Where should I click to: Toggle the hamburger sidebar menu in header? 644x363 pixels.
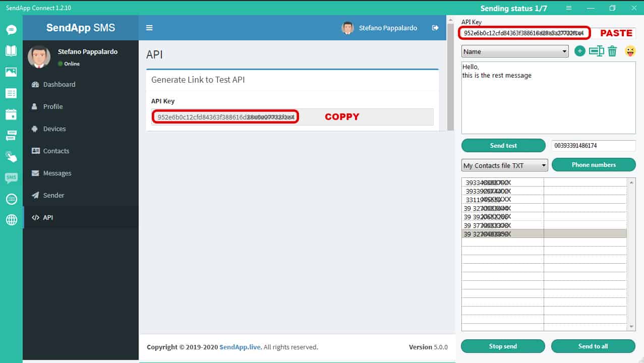point(149,28)
